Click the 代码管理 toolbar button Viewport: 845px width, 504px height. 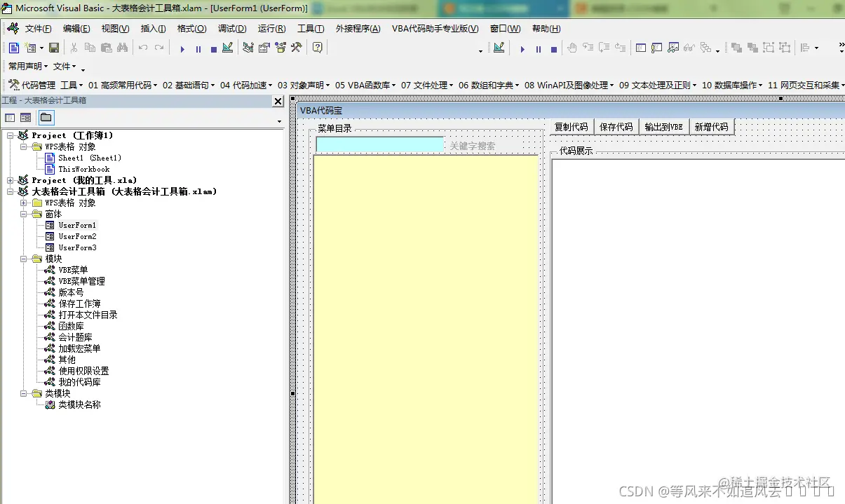pyautogui.click(x=32, y=85)
